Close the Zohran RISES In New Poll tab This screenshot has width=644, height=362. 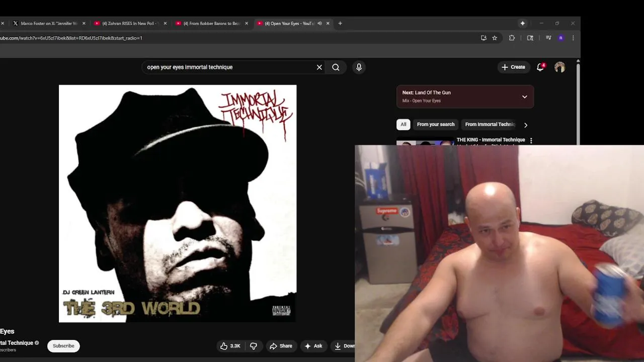(165, 23)
